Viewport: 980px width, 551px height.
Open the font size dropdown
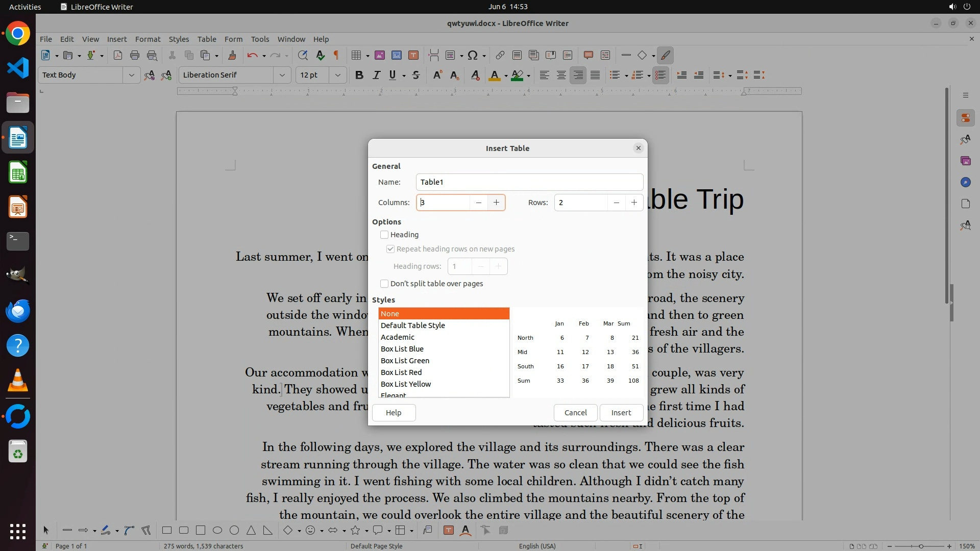tap(337, 75)
